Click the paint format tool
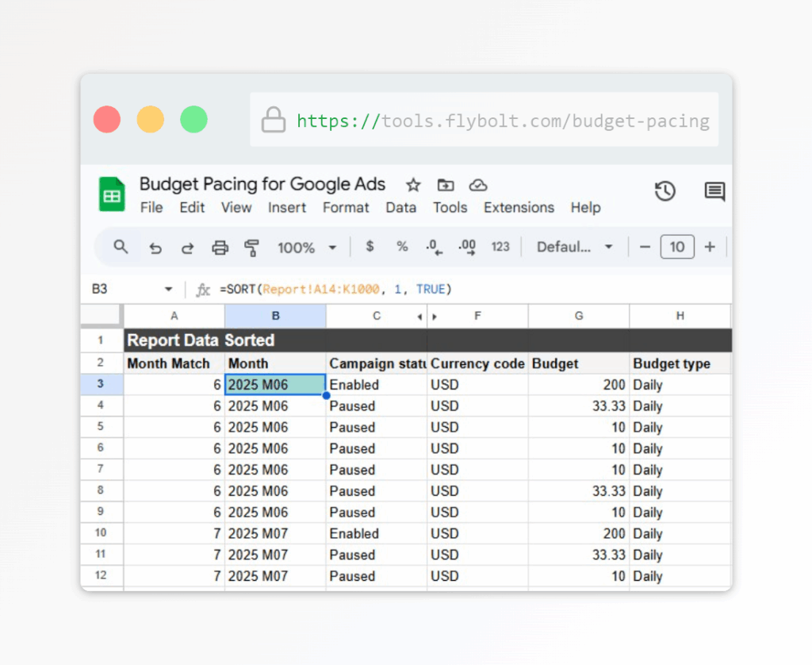Image resolution: width=812 pixels, height=665 pixels. pyautogui.click(x=251, y=247)
